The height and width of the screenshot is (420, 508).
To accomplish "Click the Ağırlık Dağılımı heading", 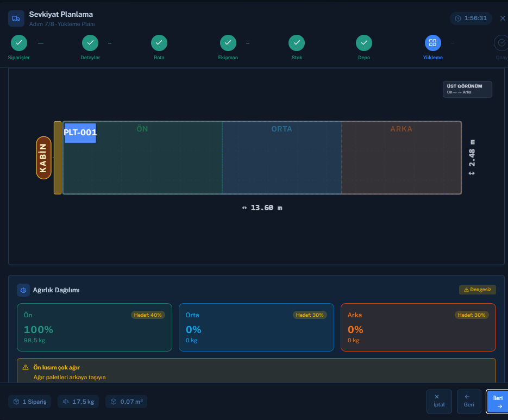I will pos(56,290).
